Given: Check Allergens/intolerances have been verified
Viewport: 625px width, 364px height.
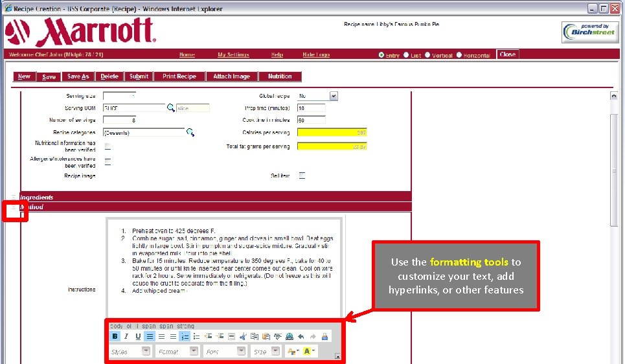Looking at the screenshot, I should click(x=108, y=161).
